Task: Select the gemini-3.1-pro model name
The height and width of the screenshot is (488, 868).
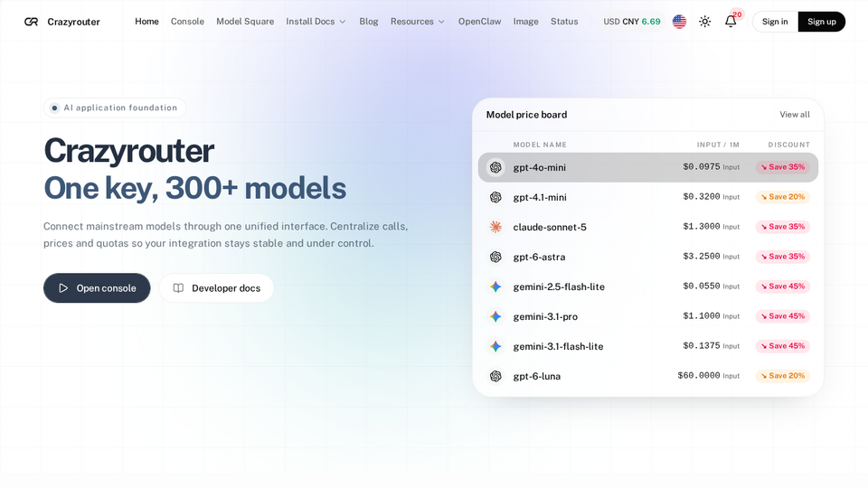Action: [545, 316]
